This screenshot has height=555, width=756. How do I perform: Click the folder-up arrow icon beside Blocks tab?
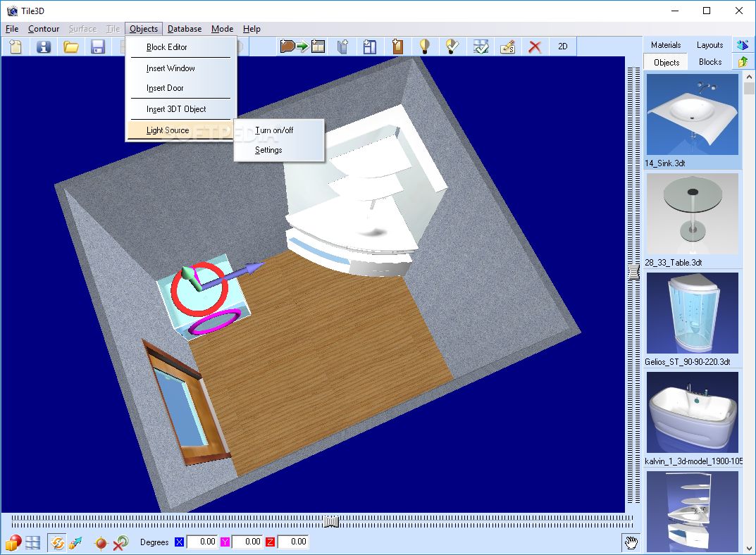(x=743, y=62)
